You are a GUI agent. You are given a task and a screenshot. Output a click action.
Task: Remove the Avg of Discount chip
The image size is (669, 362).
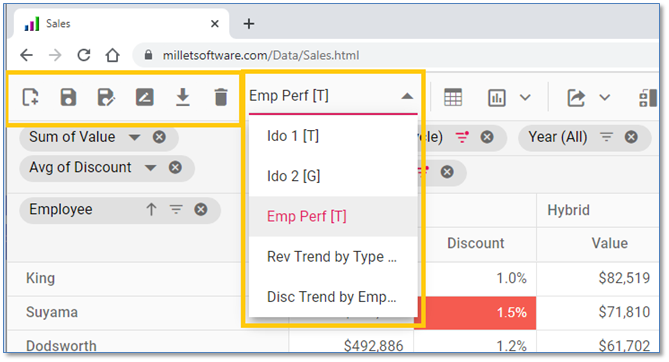(175, 167)
